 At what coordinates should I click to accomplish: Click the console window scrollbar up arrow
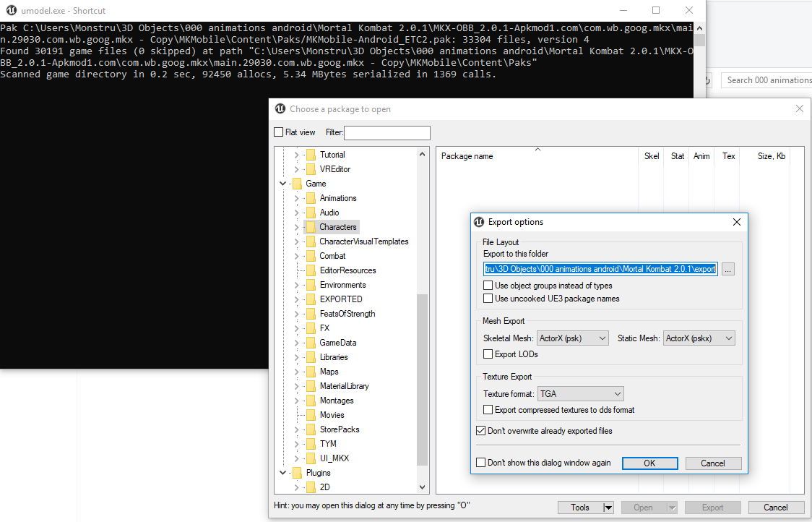pos(699,28)
